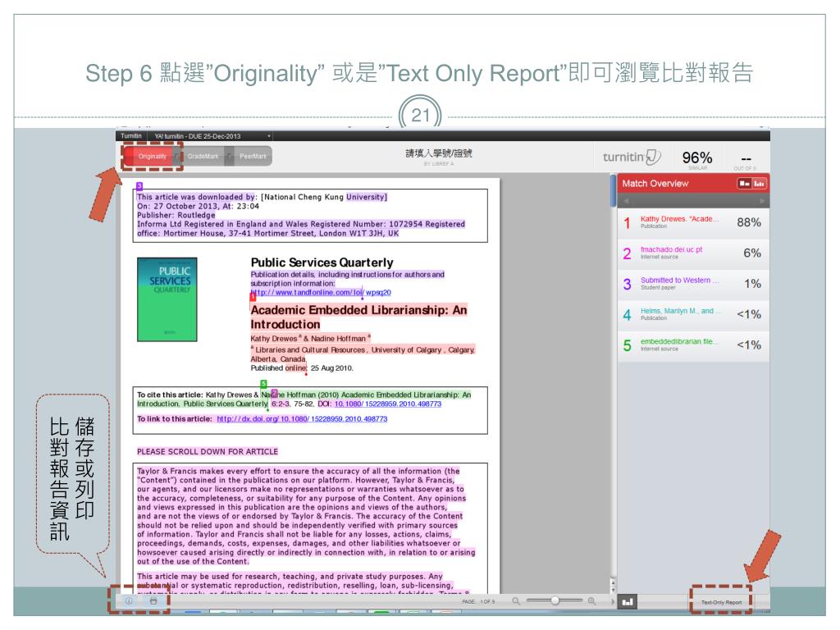
Task: Switch to the GradeMark tab
Action: (203, 157)
